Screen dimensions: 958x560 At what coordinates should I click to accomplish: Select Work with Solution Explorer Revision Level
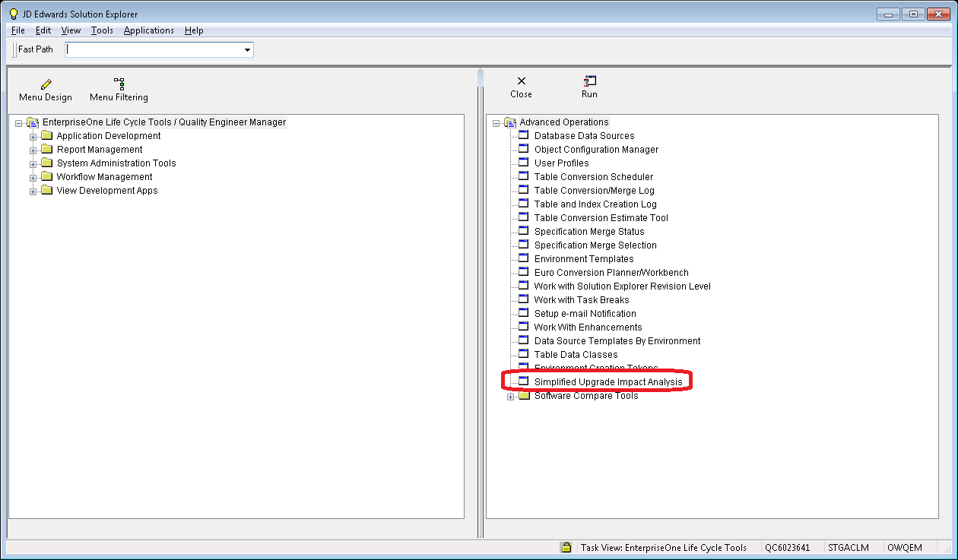623,286
